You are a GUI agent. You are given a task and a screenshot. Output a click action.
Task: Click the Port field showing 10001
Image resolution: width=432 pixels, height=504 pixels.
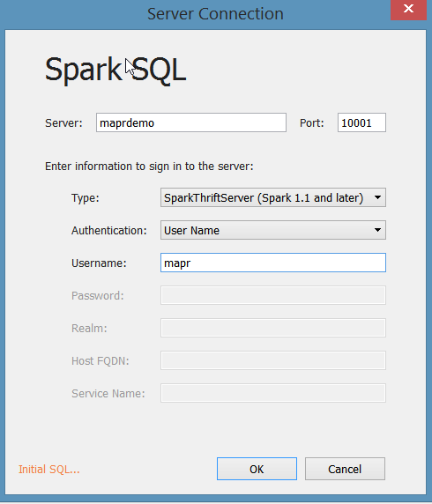(361, 122)
